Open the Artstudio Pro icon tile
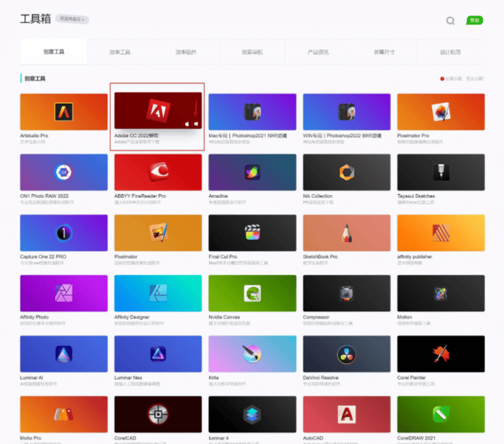 [x=63, y=112]
